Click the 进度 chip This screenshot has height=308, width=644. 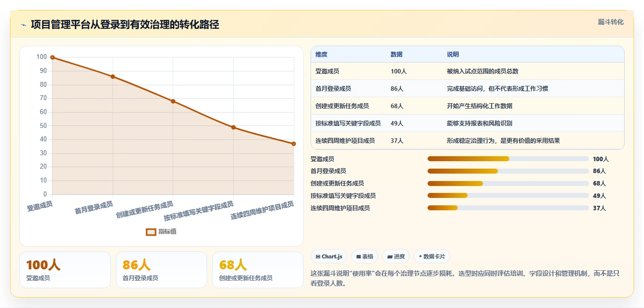(396, 256)
